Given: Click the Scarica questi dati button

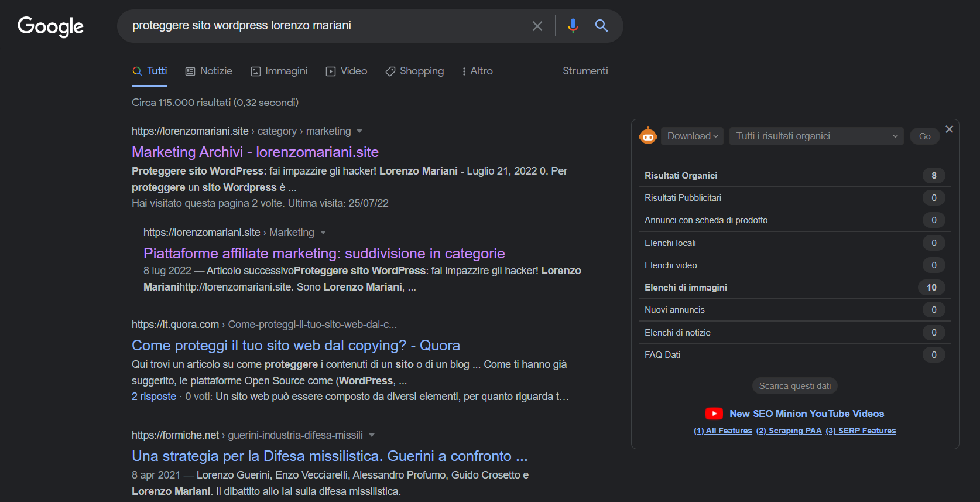Looking at the screenshot, I should [795, 386].
